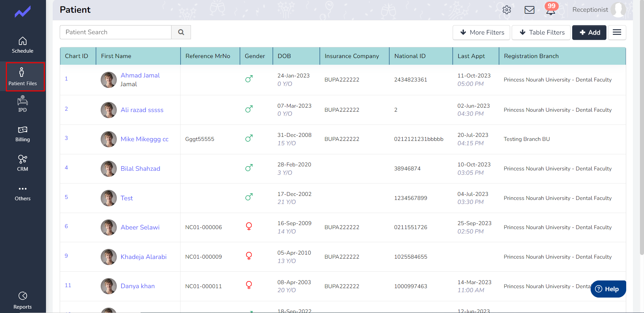This screenshot has width=644, height=313.
Task: Click male gender icon for Bilal Shahzad
Action: pyautogui.click(x=249, y=168)
